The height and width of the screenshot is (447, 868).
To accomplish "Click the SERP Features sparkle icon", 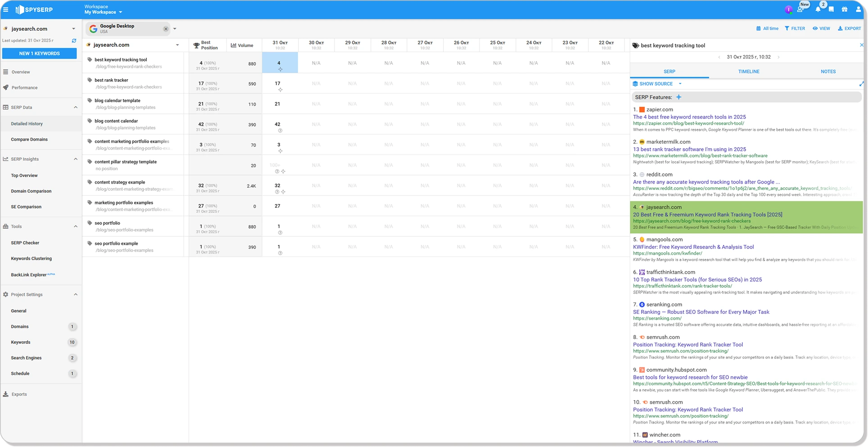I will (x=679, y=97).
